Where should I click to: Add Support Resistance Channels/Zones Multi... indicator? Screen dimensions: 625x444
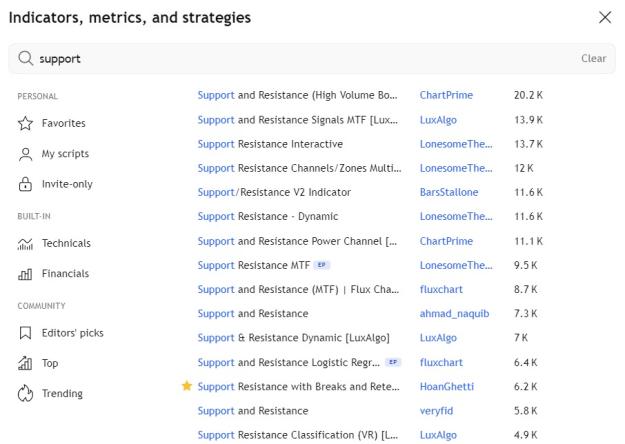click(299, 168)
